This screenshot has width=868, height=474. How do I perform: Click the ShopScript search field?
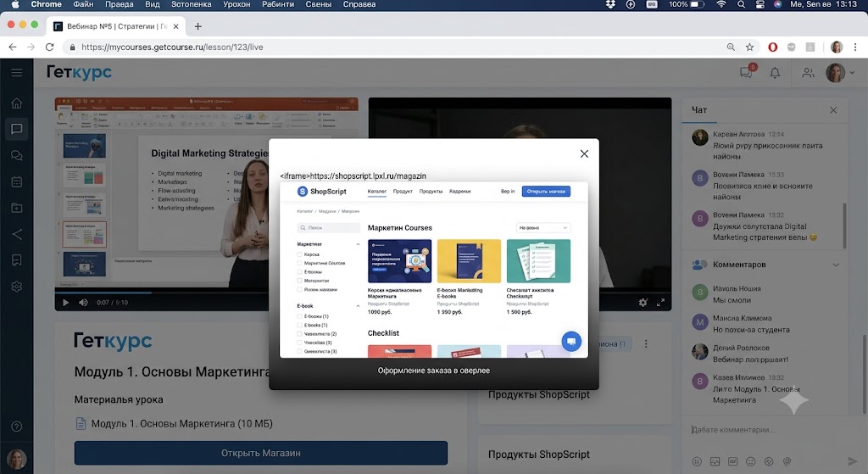point(328,227)
